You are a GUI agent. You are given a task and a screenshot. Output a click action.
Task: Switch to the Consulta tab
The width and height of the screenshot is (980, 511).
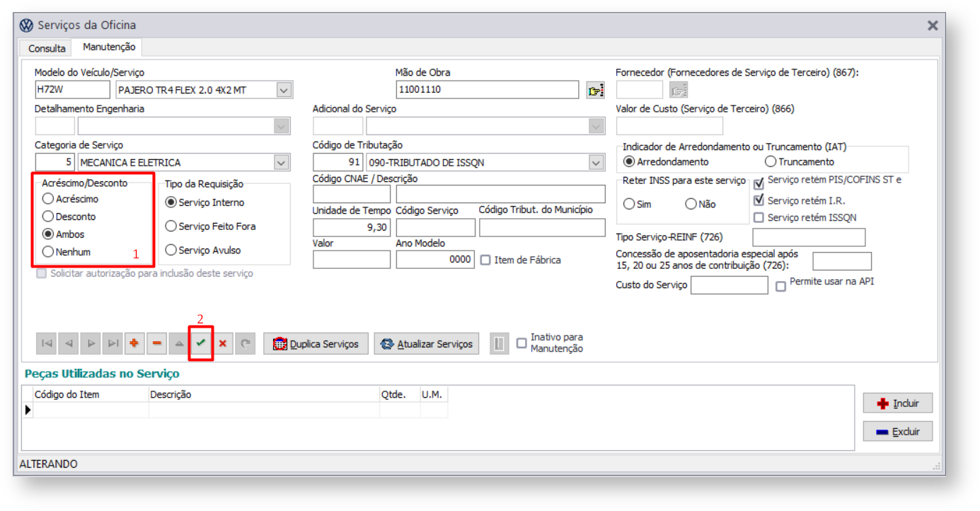point(47,48)
